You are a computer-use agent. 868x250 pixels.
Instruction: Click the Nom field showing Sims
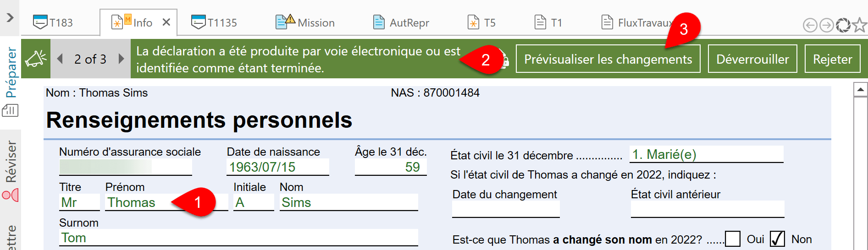coord(349,202)
